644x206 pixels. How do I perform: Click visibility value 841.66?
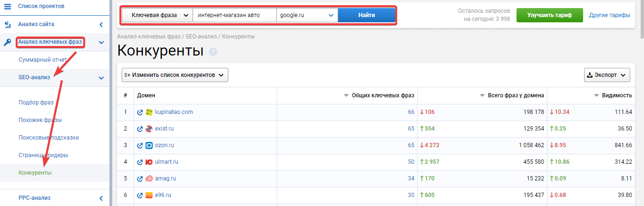tap(623, 146)
